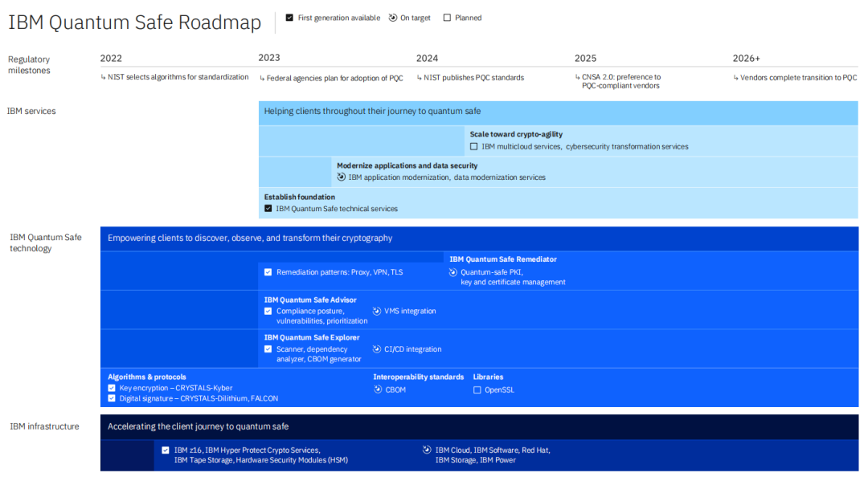Viewport: 868px width, 481px height.
Task: Click checkbox beside Remediation patterns: Proxy, VPN, TLS
Action: [268, 272]
